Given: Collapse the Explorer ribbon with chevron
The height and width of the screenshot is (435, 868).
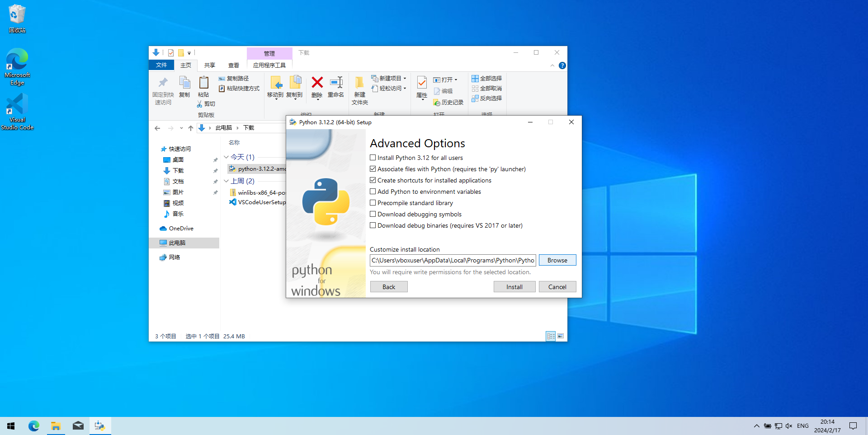Looking at the screenshot, I should pyautogui.click(x=552, y=65).
